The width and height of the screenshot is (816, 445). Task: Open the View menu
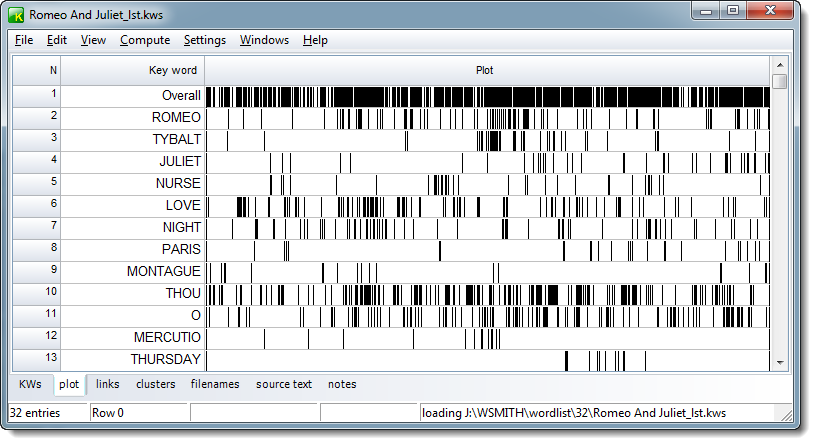tap(93, 40)
